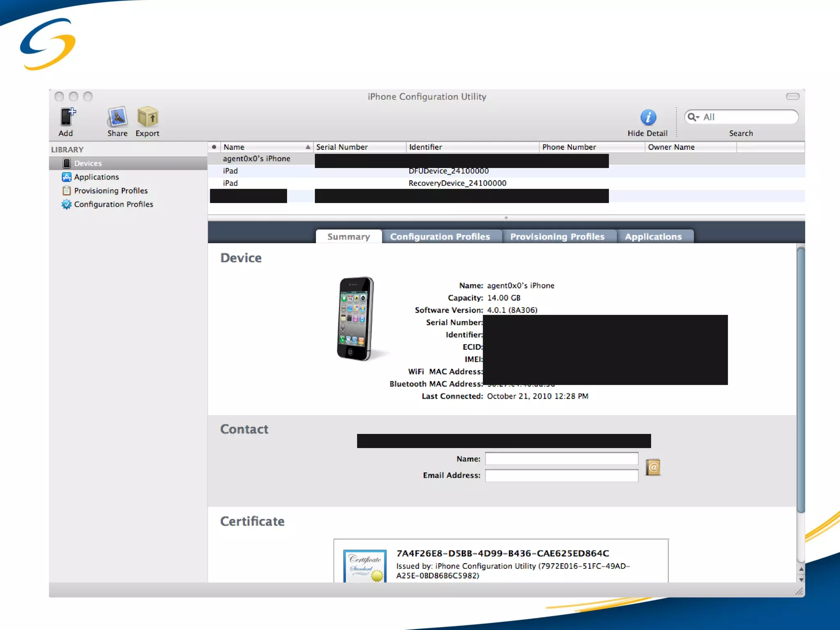Open the Provisioning Profiles detail tab
Screen dimensions: 840x630
point(557,237)
